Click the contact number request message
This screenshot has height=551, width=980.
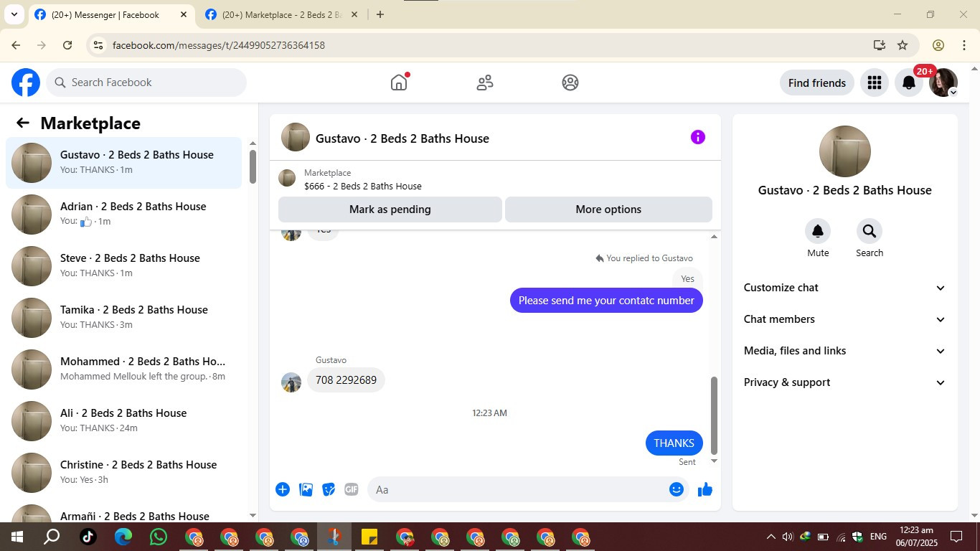(606, 301)
